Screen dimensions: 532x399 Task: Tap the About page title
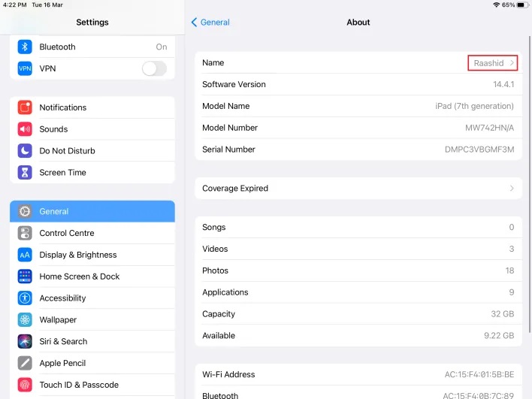tap(358, 23)
